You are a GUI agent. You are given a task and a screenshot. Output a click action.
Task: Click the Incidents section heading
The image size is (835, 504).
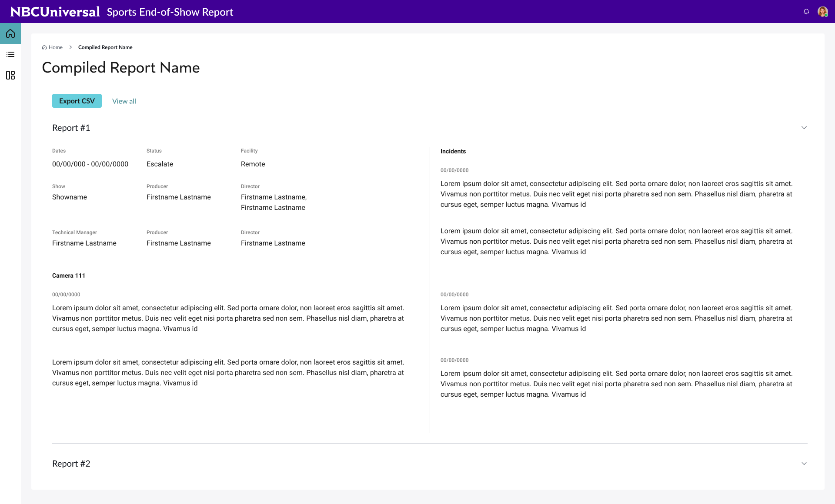click(453, 151)
